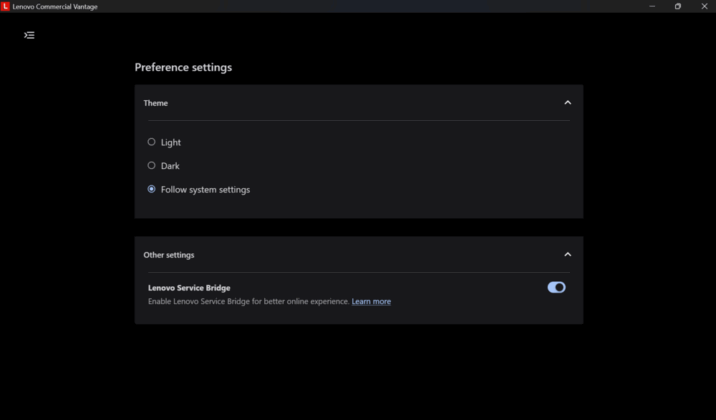716x420 pixels.
Task: Click the Light theme label text
Action: (x=171, y=142)
